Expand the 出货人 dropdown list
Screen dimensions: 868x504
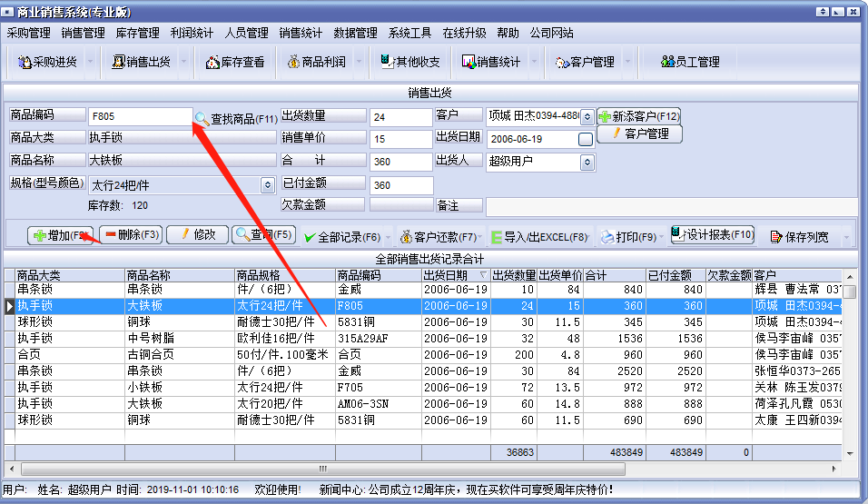(587, 162)
